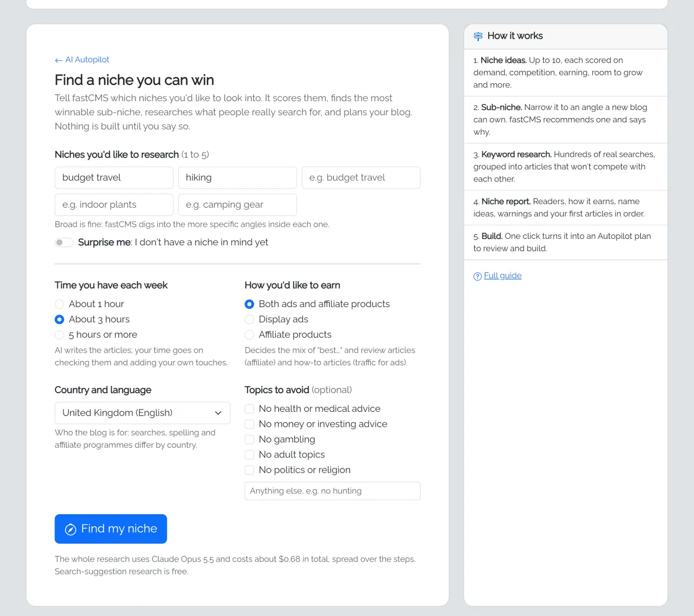Click the "Topics to avoid" label

click(x=277, y=390)
